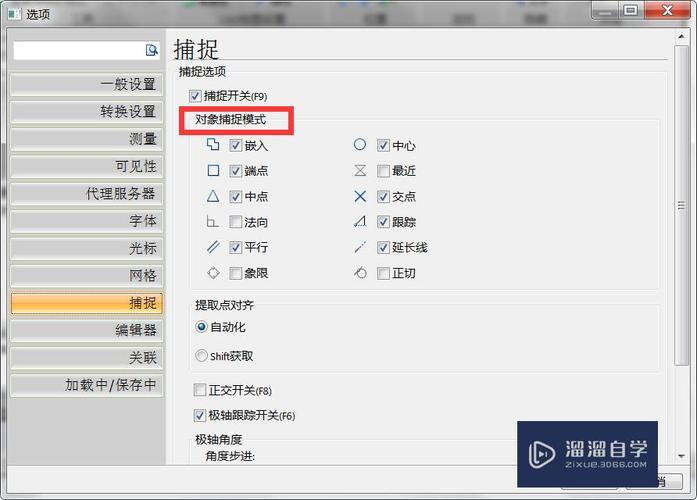Enable the 最近 nearest checkbox

(383, 171)
